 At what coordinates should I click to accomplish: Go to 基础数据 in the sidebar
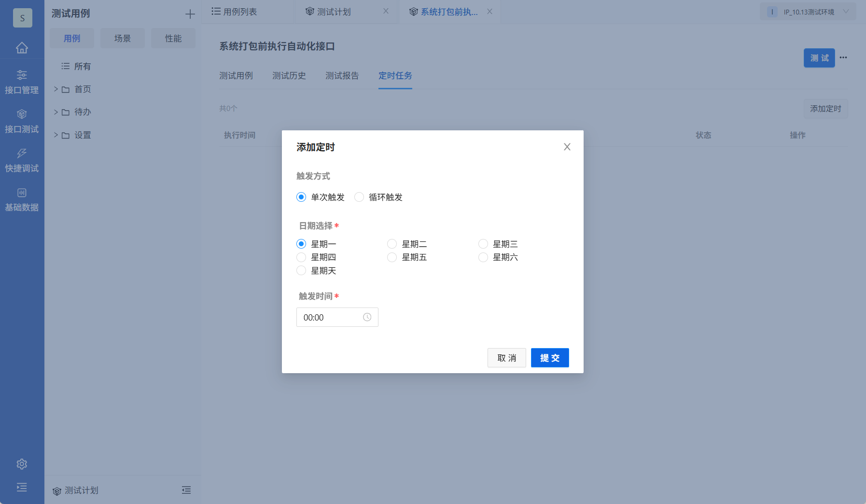pos(22,199)
